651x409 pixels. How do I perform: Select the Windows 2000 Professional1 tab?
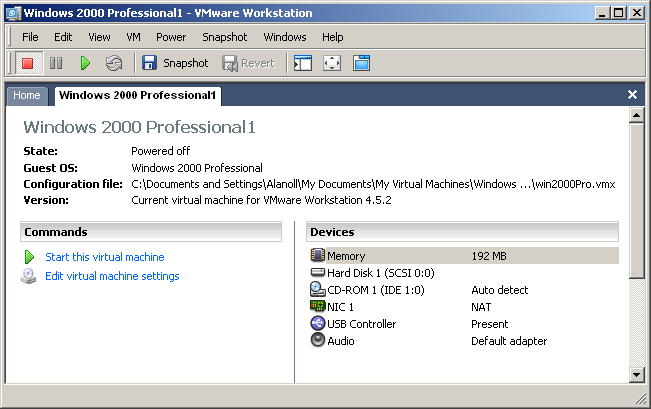[x=137, y=96]
